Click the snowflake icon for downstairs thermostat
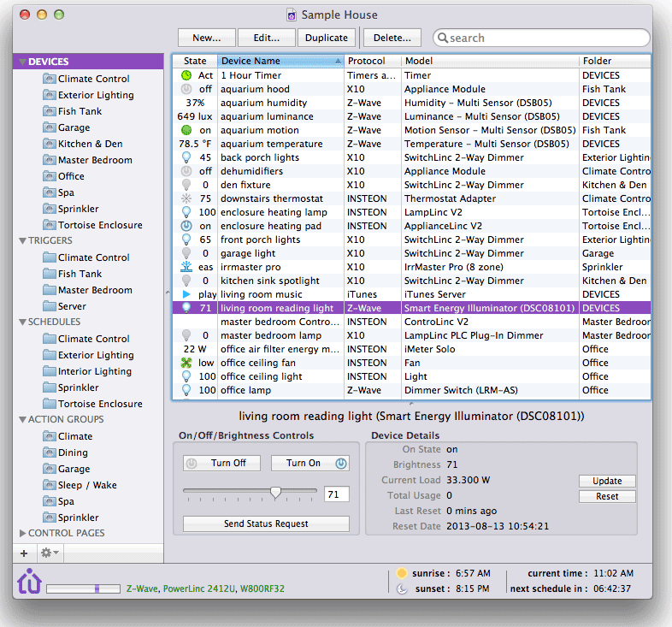The image size is (672, 627). pyautogui.click(x=186, y=198)
